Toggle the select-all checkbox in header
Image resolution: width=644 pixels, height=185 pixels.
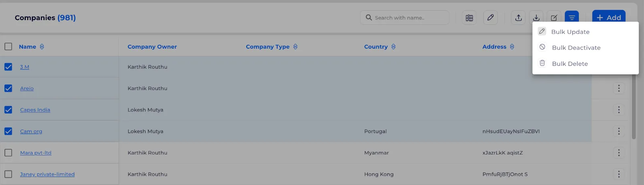pyautogui.click(x=8, y=47)
